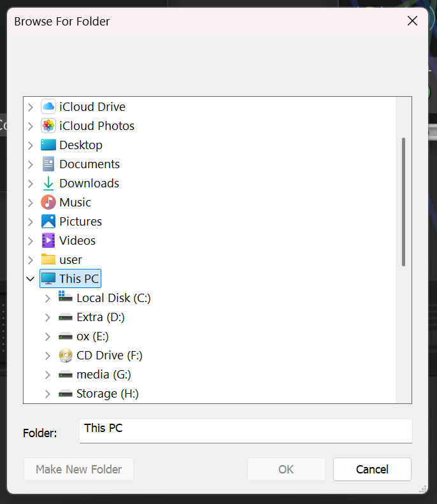Screen dimensions: 437x504
Task: Select the Videos film icon
Action: [48, 240]
